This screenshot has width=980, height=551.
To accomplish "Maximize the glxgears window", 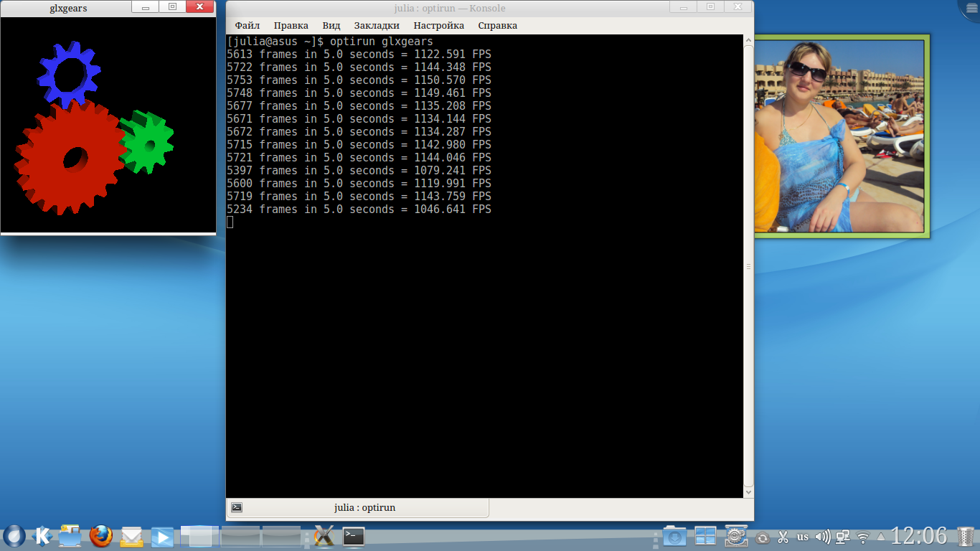I will tap(172, 7).
